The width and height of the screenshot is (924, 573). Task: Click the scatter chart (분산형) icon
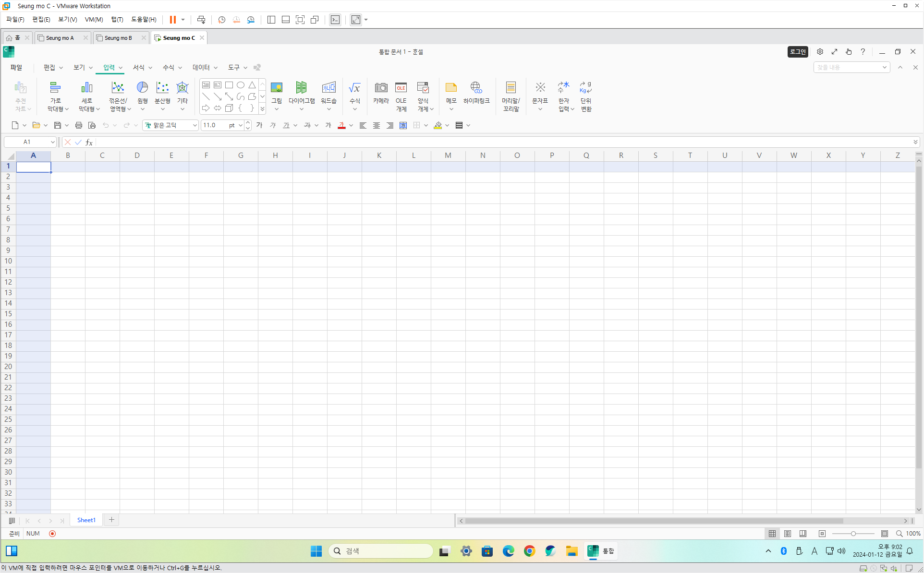[162, 88]
